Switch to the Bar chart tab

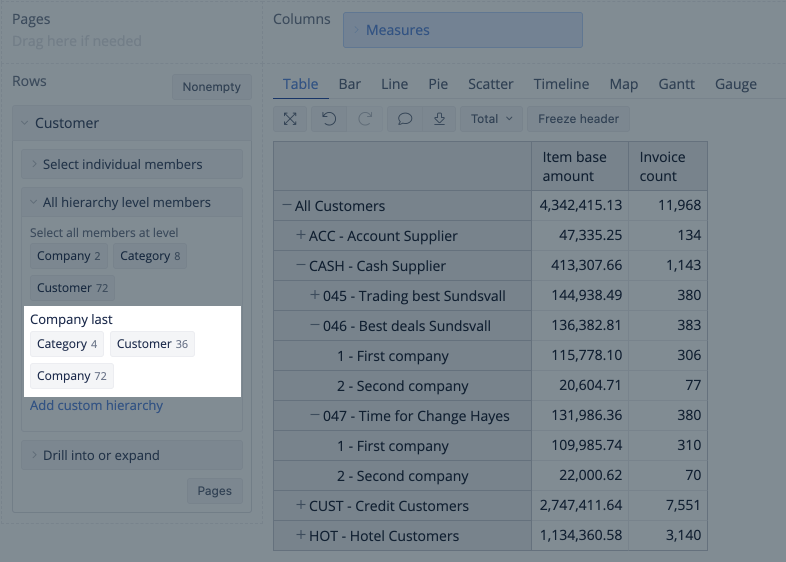349,84
